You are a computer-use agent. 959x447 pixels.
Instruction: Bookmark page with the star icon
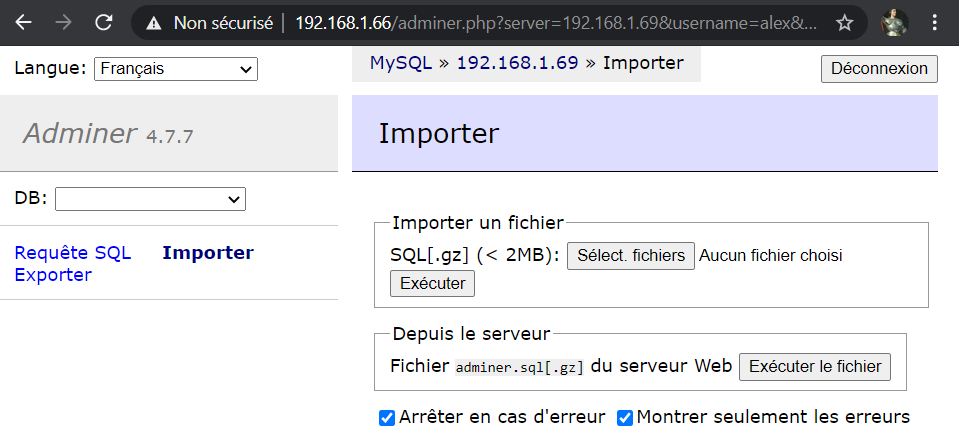click(844, 23)
